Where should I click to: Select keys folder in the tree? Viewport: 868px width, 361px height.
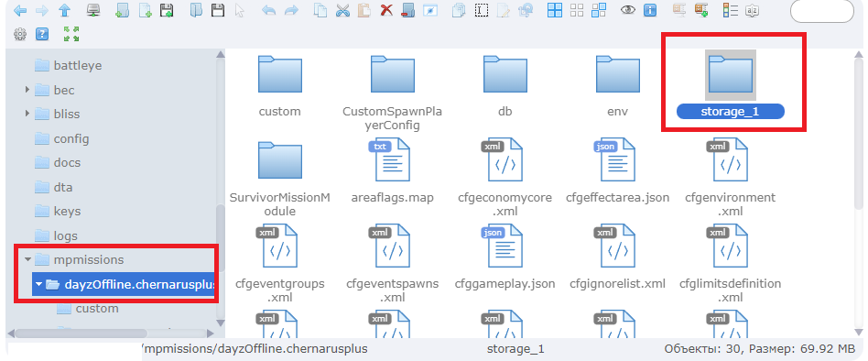click(67, 212)
